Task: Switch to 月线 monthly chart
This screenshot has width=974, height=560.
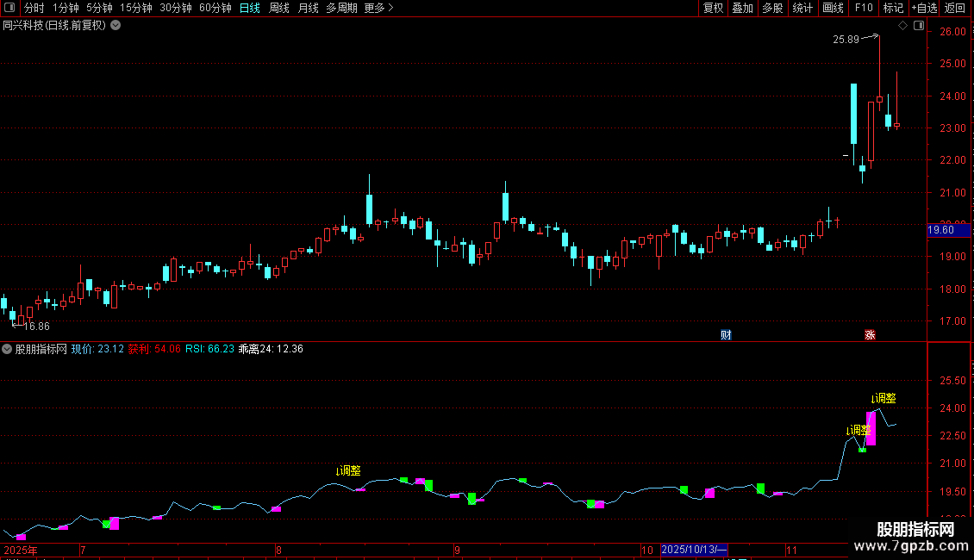Action: pos(308,8)
